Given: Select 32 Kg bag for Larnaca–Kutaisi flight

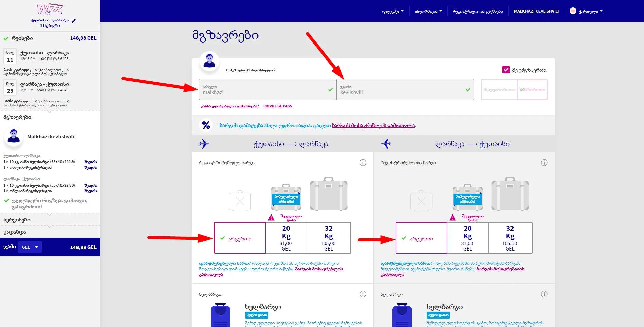Looking at the screenshot, I should tap(510, 238).
